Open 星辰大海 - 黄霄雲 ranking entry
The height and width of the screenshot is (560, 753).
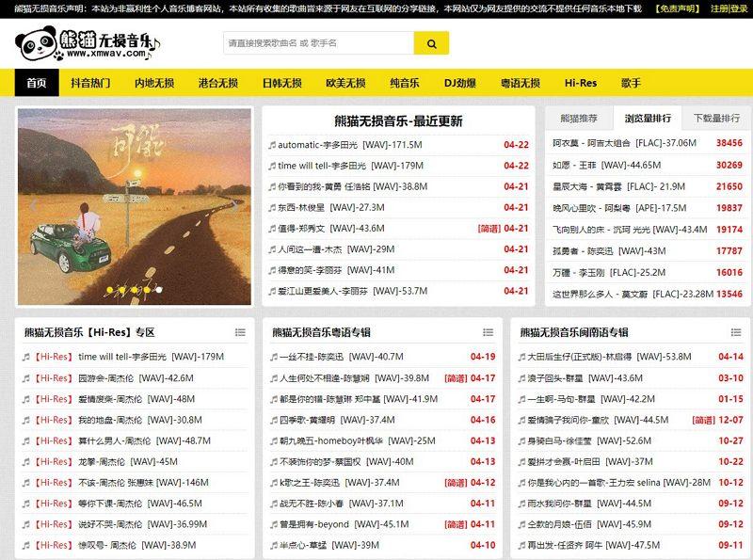tap(618, 186)
